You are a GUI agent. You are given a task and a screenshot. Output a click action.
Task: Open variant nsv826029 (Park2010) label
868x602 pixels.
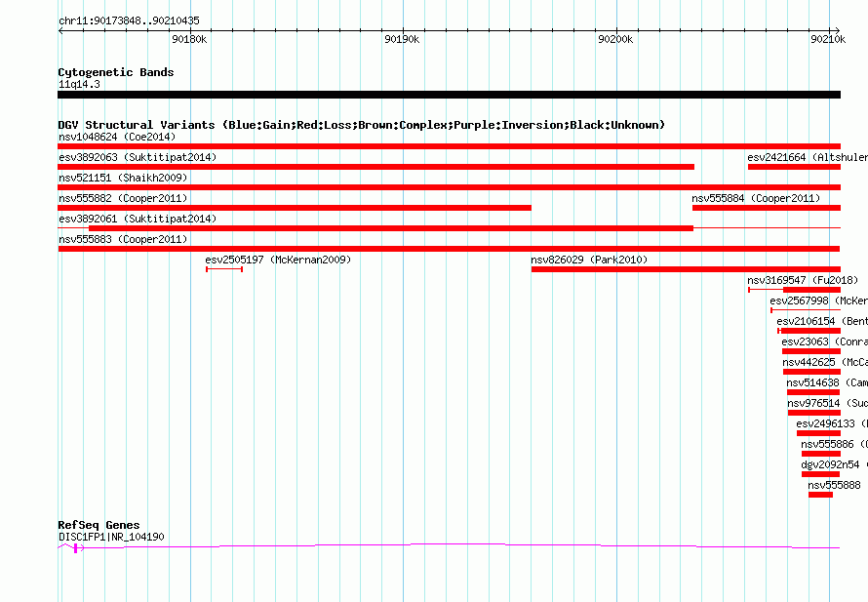click(589, 260)
